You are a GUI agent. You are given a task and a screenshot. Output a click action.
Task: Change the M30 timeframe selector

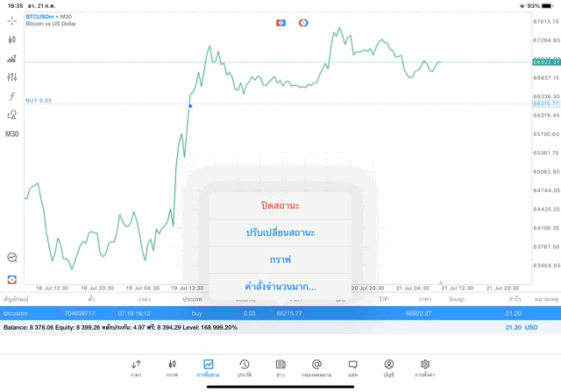coord(12,134)
